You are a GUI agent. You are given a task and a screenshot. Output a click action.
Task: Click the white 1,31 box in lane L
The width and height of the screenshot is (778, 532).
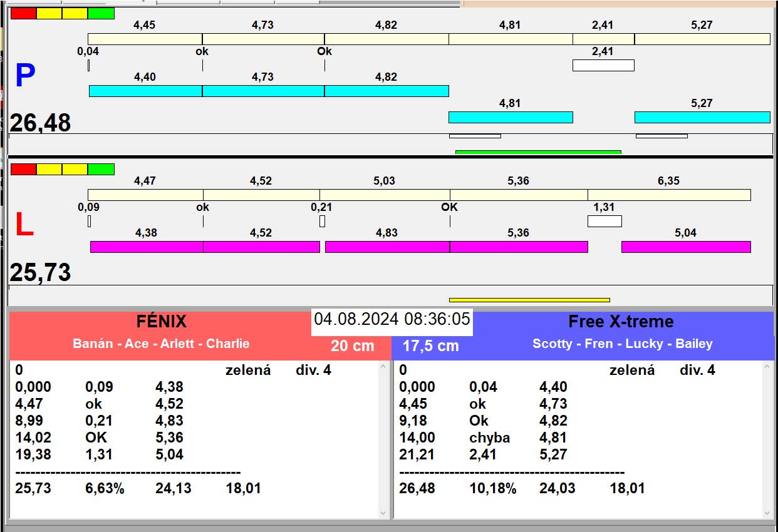coord(604,221)
